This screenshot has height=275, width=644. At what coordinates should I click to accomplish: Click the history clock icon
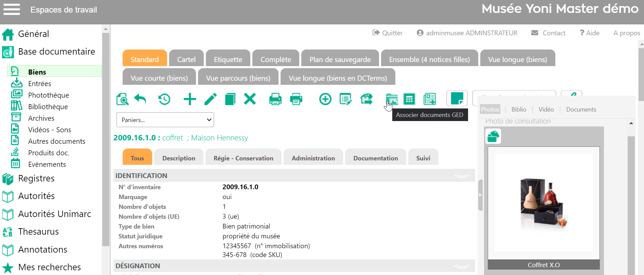(x=164, y=99)
